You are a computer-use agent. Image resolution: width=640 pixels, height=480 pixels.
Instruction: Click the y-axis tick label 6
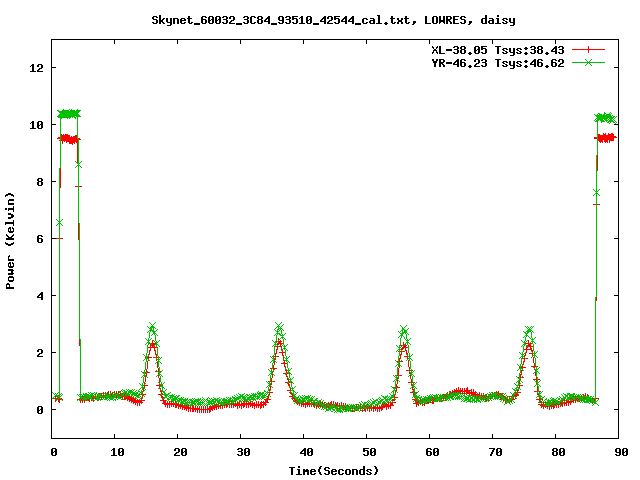click(x=40, y=239)
